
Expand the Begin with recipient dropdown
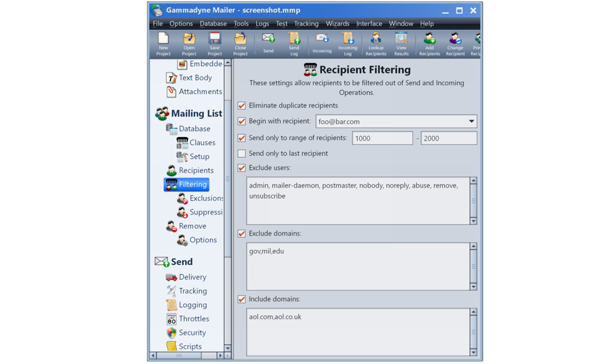pos(471,121)
